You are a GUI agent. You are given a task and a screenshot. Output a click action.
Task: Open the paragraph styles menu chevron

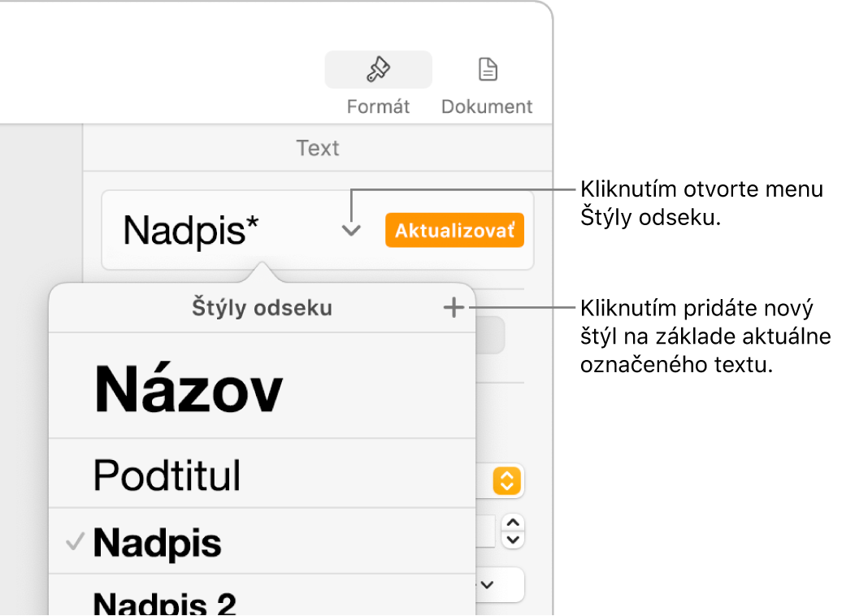click(x=351, y=231)
